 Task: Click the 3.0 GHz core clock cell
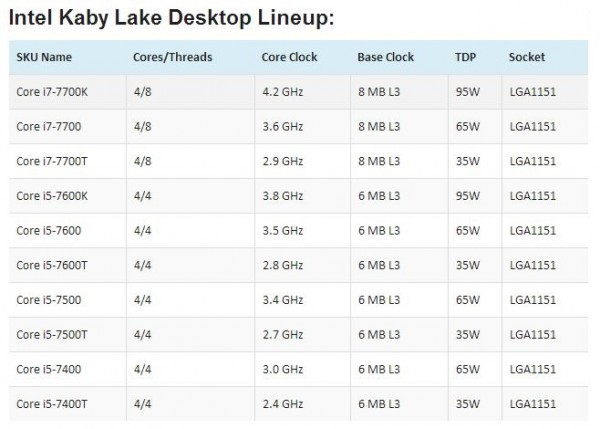pyautogui.click(x=281, y=367)
